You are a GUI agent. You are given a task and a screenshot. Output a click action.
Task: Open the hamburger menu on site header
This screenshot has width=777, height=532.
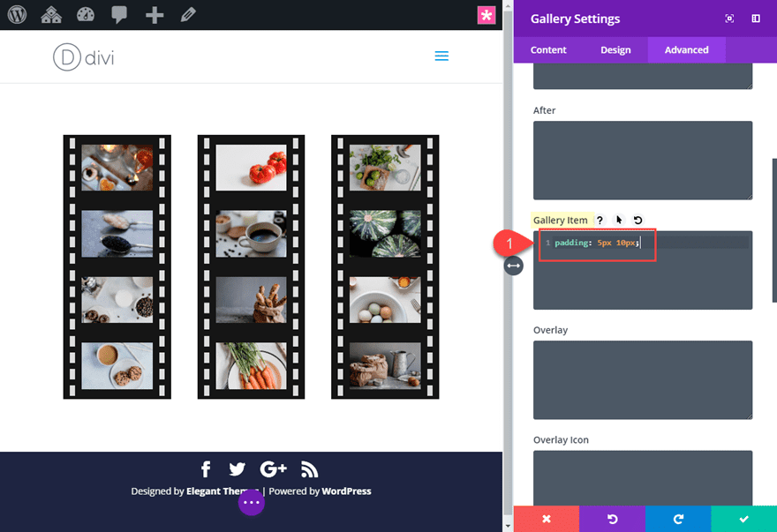click(x=441, y=56)
